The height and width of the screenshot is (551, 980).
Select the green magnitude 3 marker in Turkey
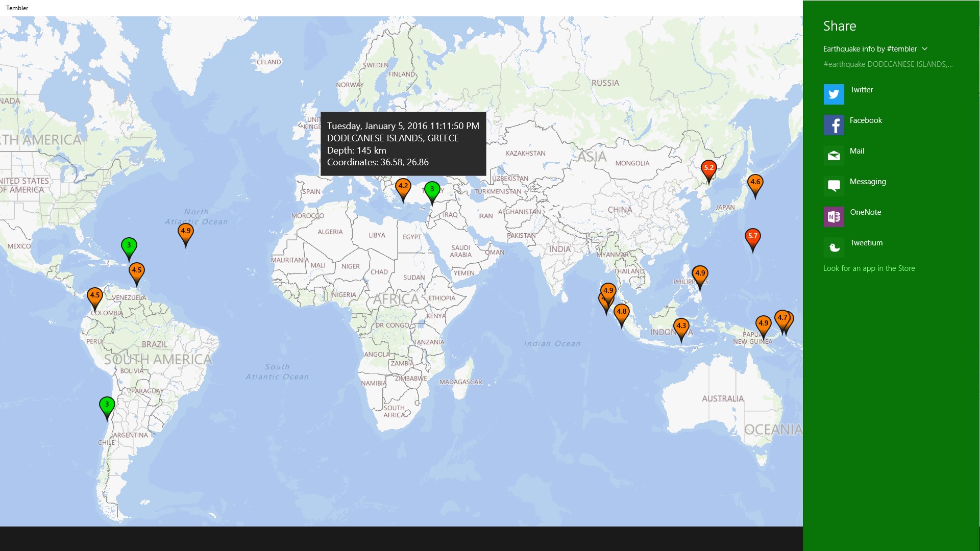(431, 189)
